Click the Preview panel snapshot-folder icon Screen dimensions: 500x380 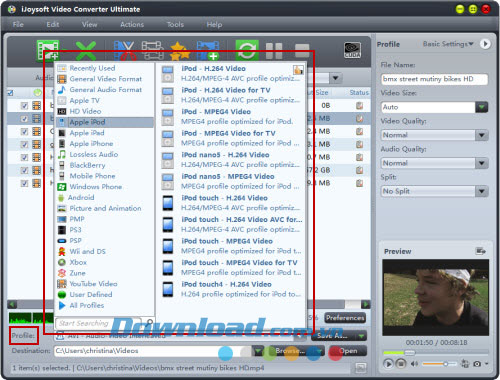[x=480, y=251]
